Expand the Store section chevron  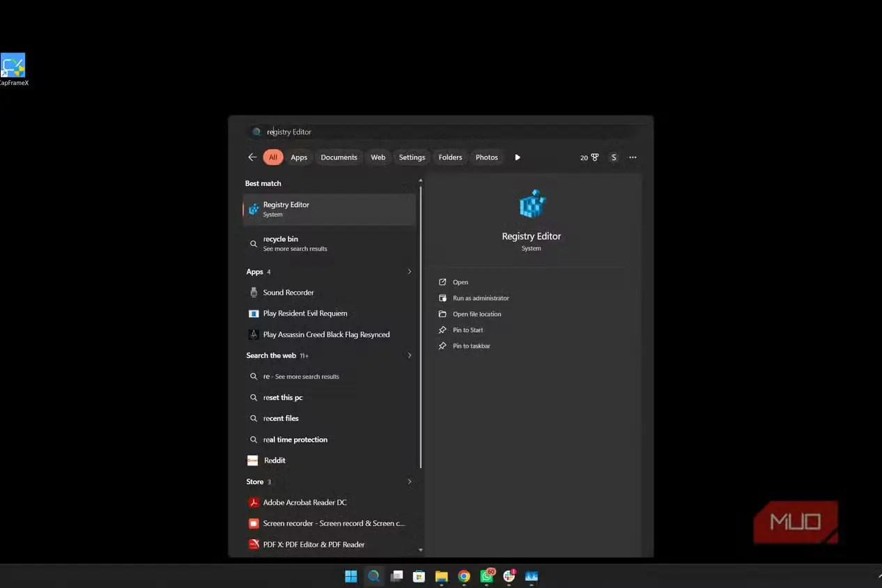[410, 481]
